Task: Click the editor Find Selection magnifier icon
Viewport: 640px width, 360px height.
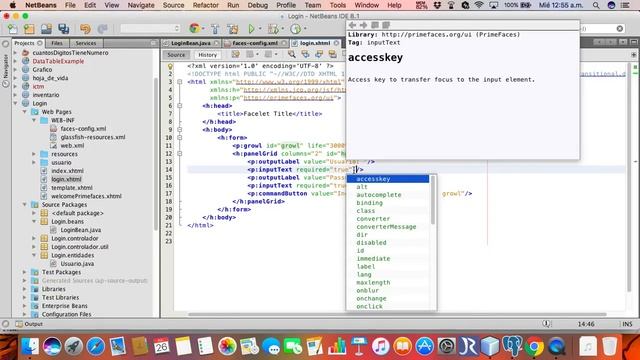Action: point(291,54)
